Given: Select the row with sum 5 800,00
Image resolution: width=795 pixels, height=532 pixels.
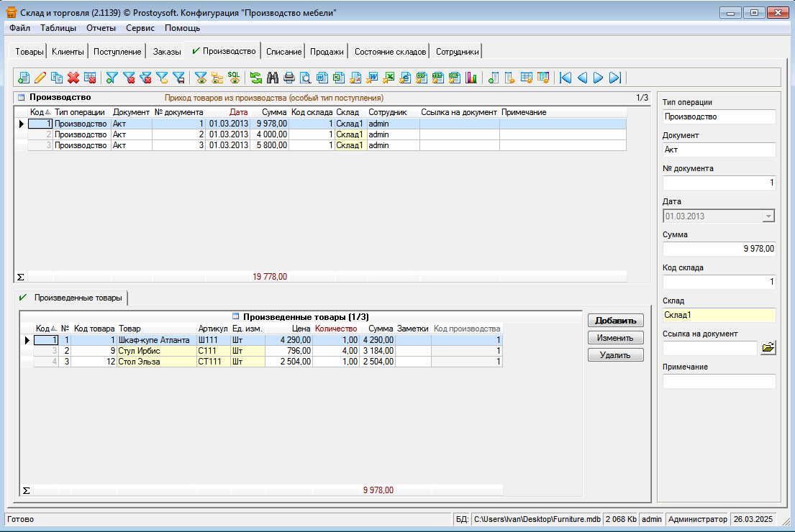Looking at the screenshot, I should (x=327, y=145).
